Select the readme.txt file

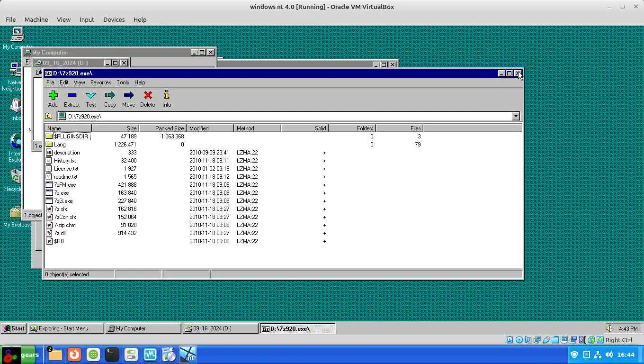(65, 177)
